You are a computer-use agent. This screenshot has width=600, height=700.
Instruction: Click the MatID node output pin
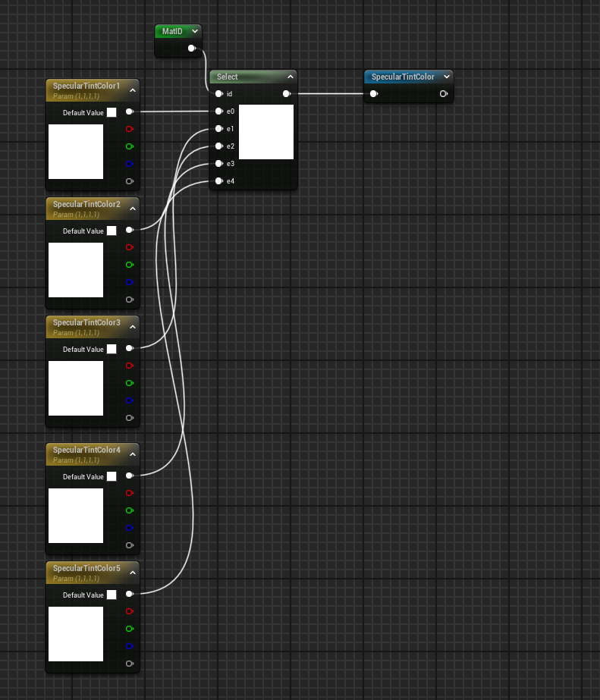point(192,48)
